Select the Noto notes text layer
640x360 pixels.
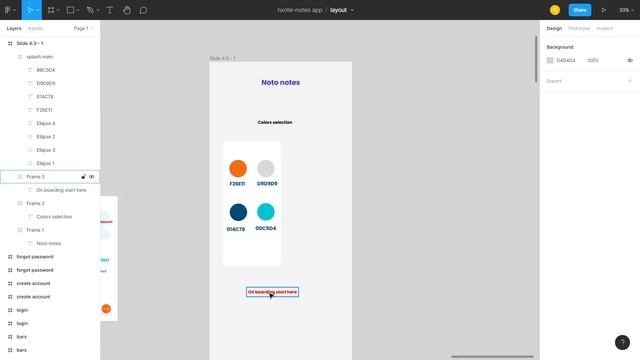coord(50,243)
